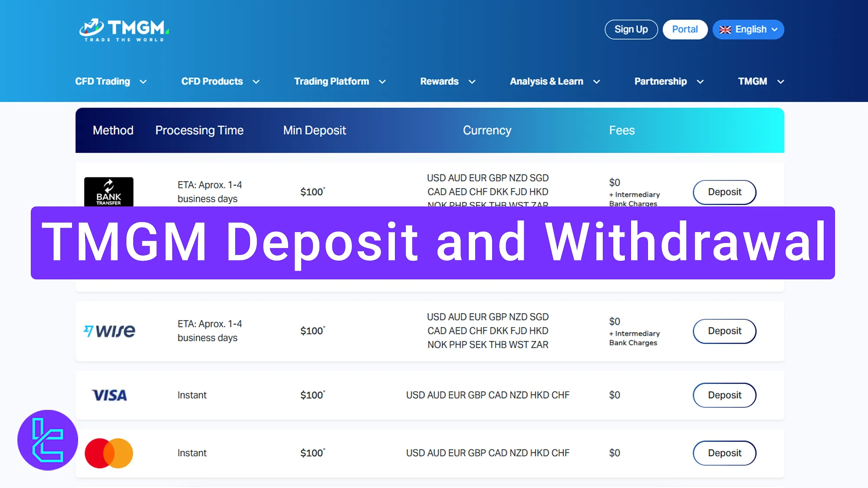
Task: Click the Mastercard row Instant text
Action: (192, 453)
